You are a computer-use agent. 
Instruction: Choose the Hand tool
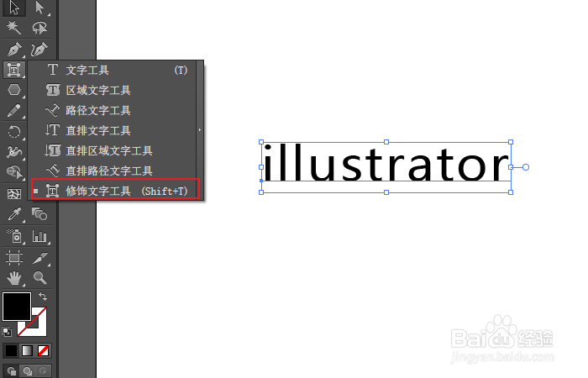(14, 278)
